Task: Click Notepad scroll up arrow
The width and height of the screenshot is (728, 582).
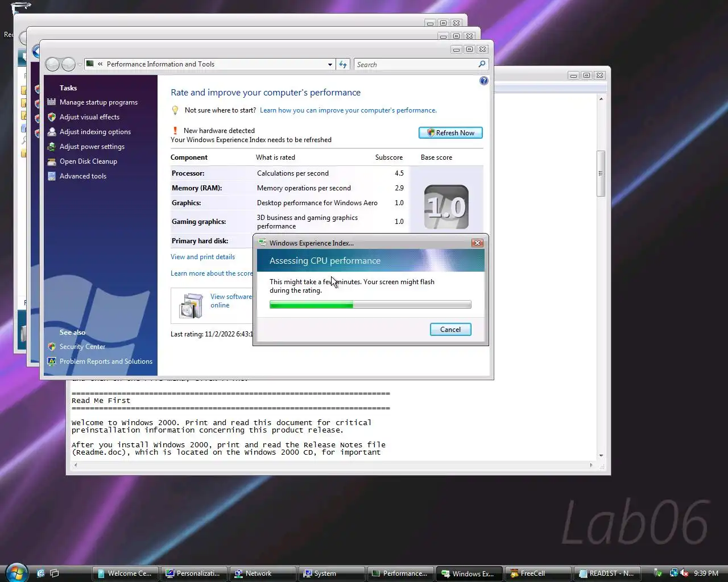Action: click(601, 99)
